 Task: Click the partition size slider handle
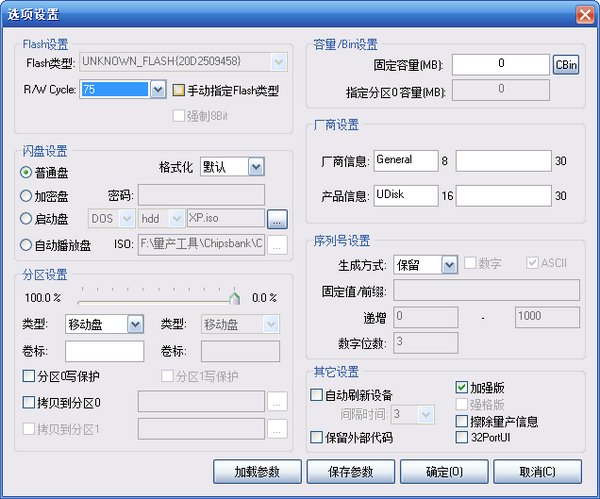pyautogui.click(x=235, y=297)
